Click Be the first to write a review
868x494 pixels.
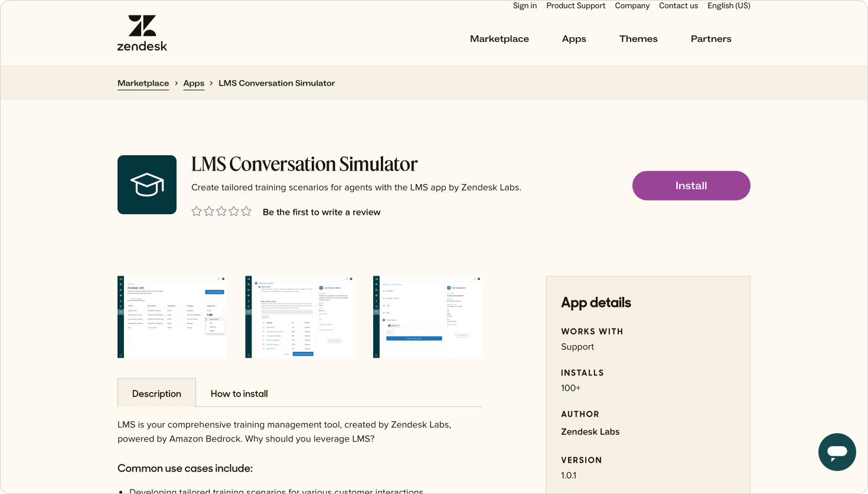[x=321, y=212]
